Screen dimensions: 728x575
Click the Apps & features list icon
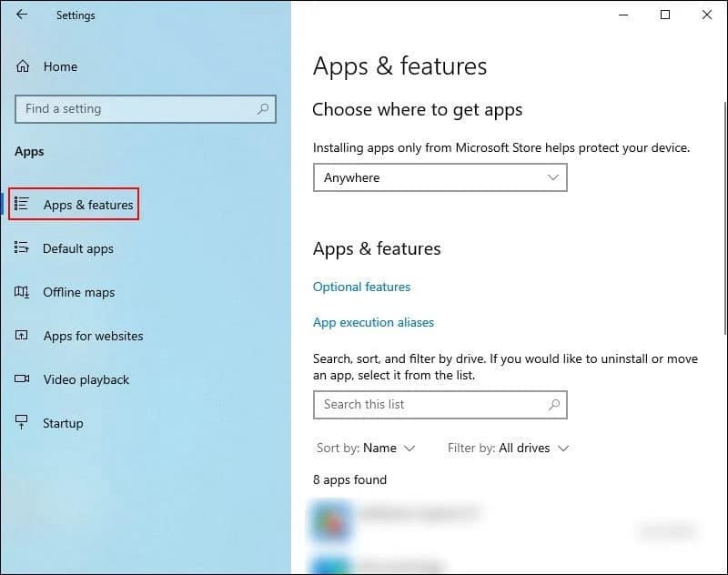point(22,204)
